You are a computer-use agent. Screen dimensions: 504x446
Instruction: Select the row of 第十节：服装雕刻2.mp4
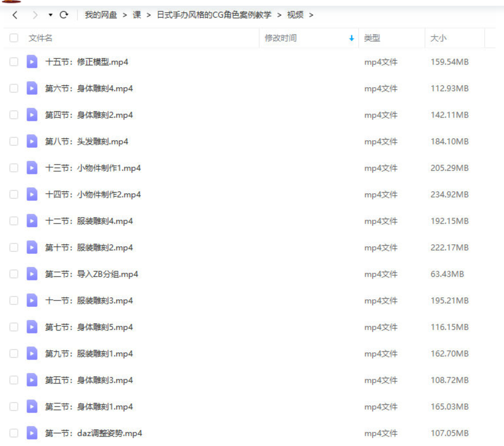[221, 248]
